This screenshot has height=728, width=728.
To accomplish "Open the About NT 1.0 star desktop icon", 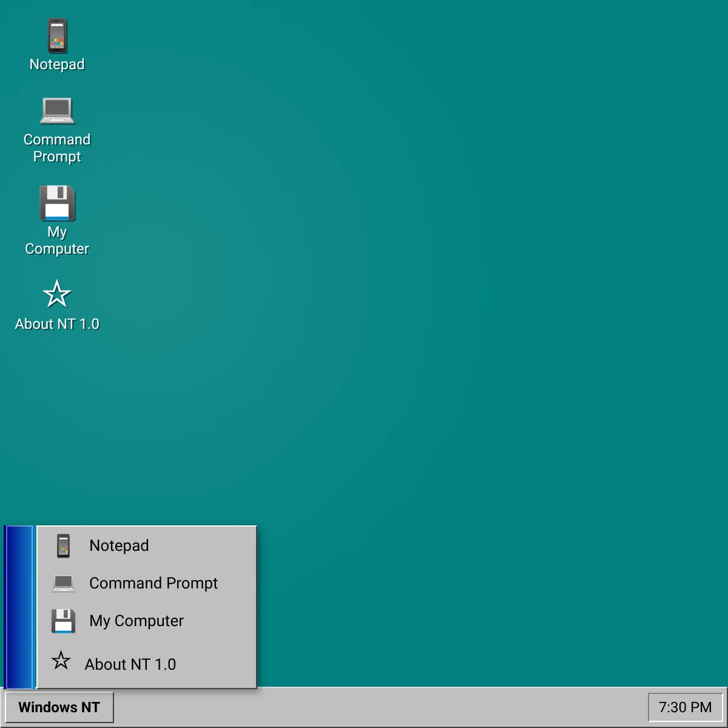I will click(x=57, y=294).
